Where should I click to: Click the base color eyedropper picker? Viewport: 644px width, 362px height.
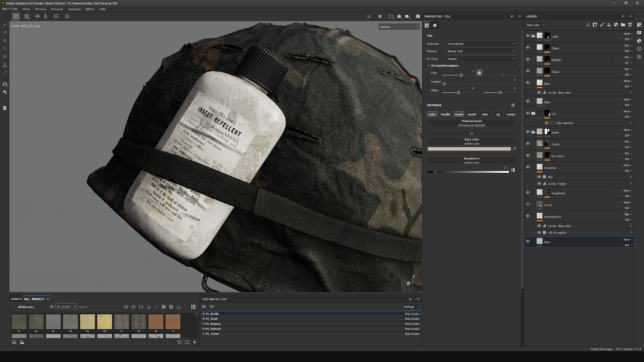[514, 149]
